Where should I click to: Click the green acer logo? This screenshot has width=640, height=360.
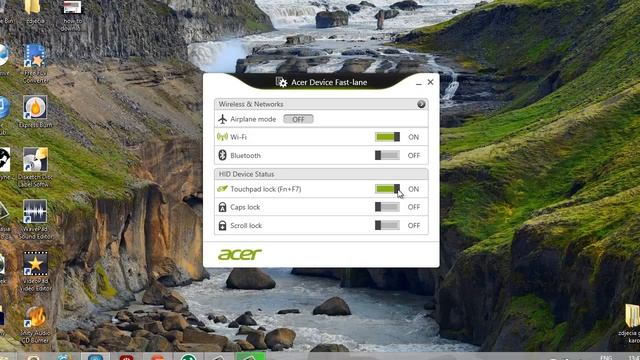tap(240, 254)
